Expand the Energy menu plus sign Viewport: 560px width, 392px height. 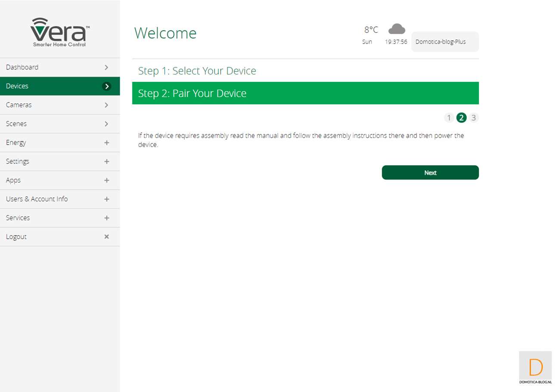(x=106, y=143)
